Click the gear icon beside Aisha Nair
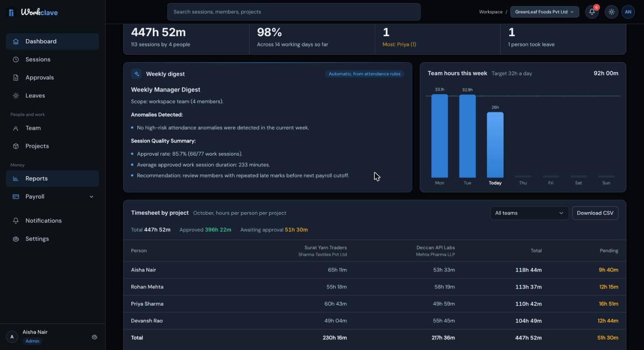Image resolution: width=644 pixels, height=350 pixels. pos(95,337)
